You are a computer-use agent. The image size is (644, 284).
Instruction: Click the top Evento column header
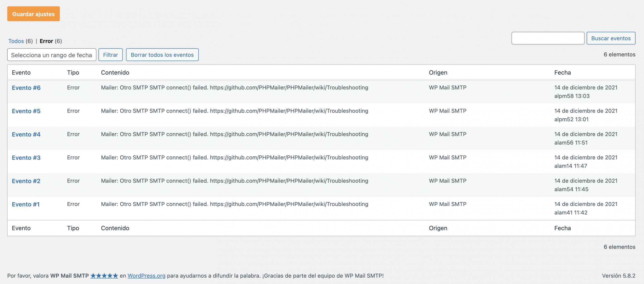(21, 72)
